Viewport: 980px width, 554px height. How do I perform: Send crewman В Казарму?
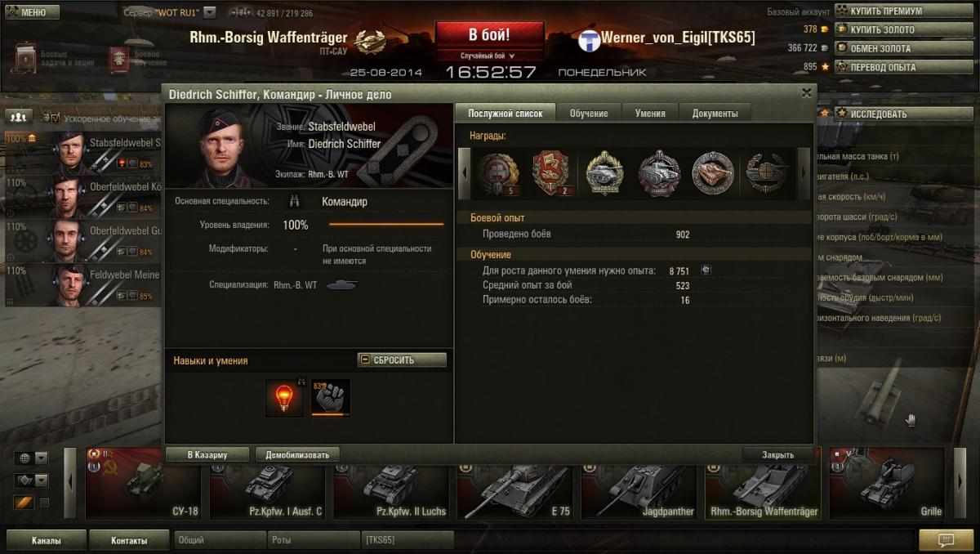click(207, 454)
